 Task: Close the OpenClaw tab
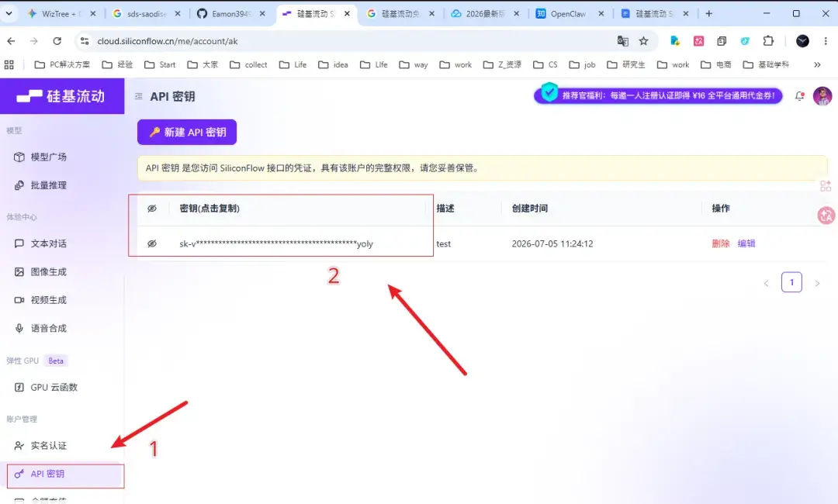coord(601,14)
